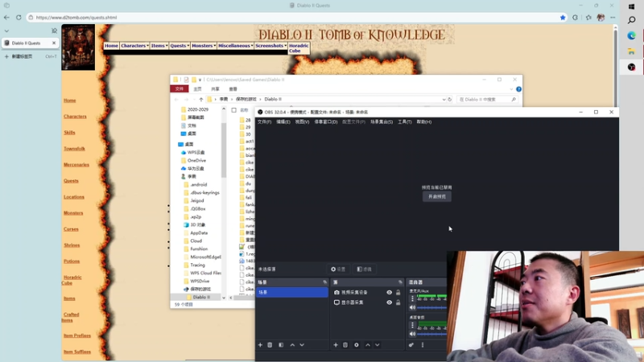
Task: Mute the desktop audio channel
Action: tap(412, 334)
